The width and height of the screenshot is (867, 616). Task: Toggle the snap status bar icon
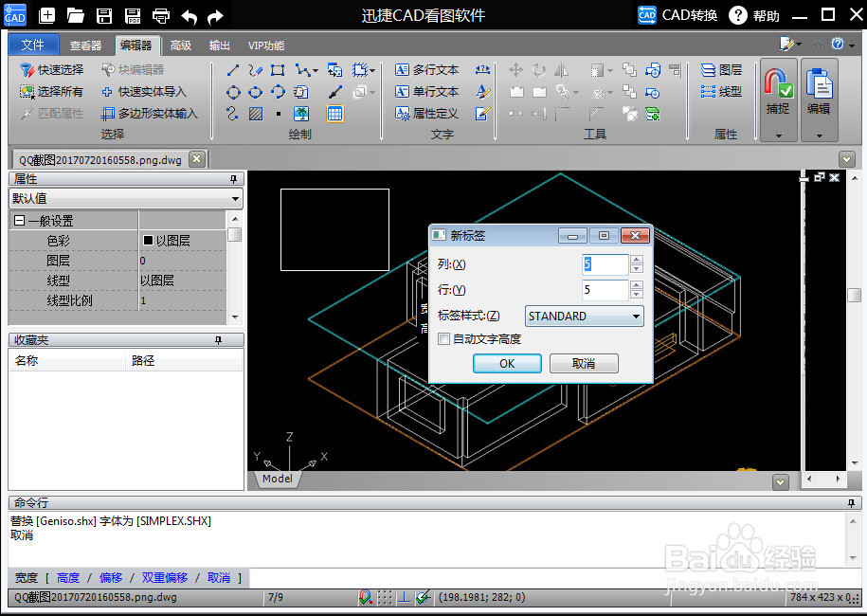pyautogui.click(x=365, y=597)
